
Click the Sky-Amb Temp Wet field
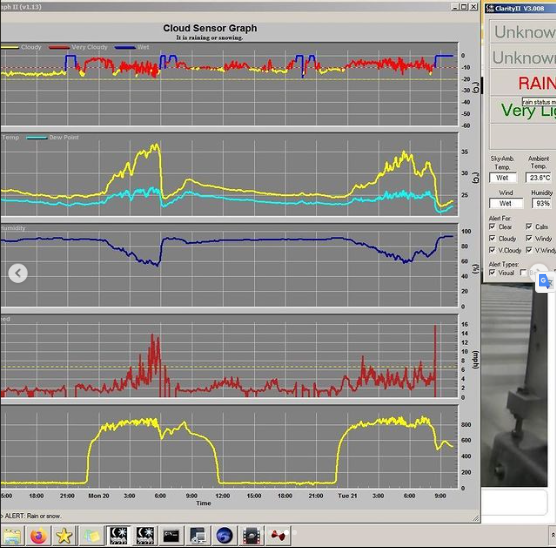[x=503, y=177]
